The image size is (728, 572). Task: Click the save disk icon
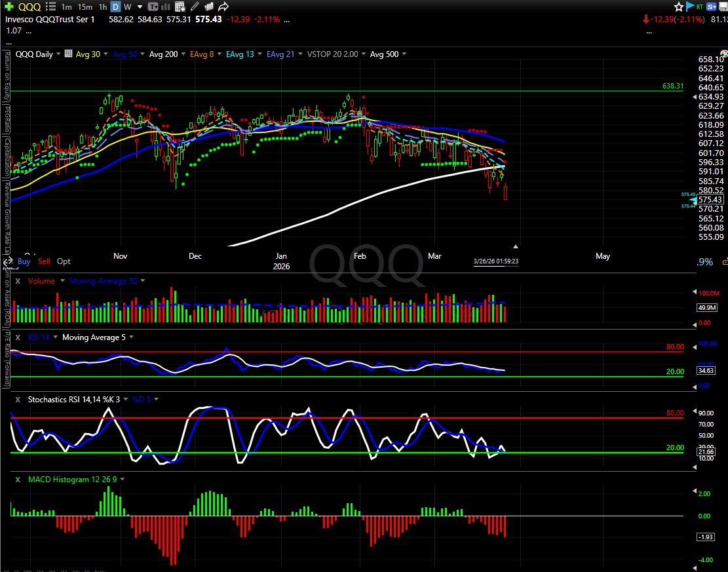723,7
